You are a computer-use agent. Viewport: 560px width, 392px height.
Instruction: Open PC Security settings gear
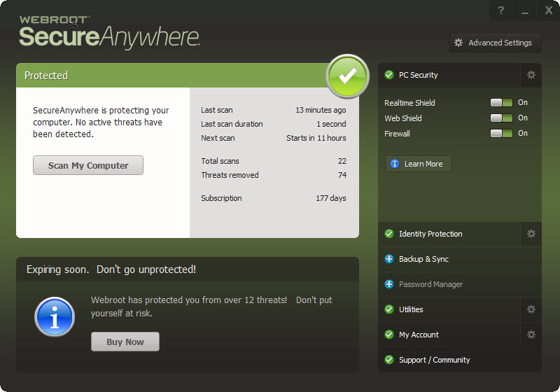click(531, 75)
